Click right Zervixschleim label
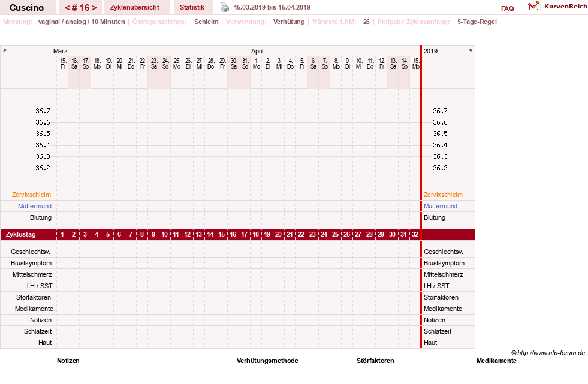Viewport: 588px width, 384px height. (x=444, y=195)
